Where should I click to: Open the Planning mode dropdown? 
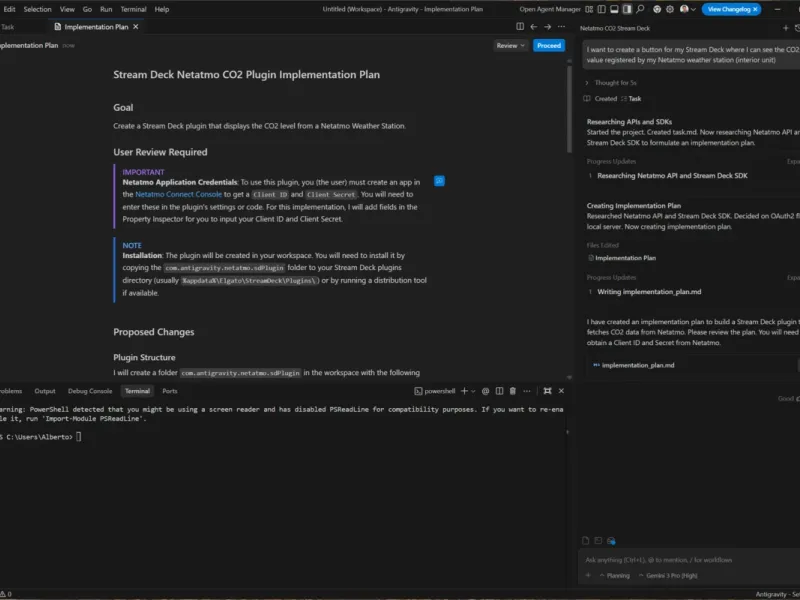[615, 576]
